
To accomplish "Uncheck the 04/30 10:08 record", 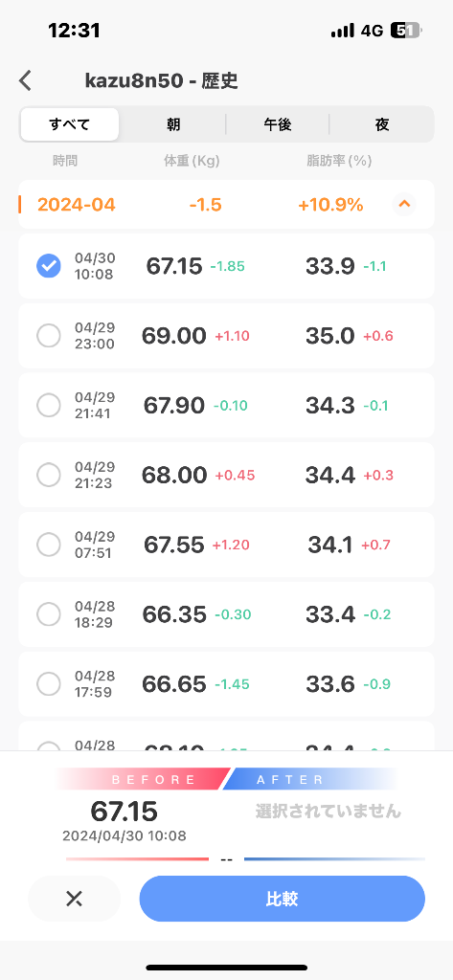I will point(49,266).
